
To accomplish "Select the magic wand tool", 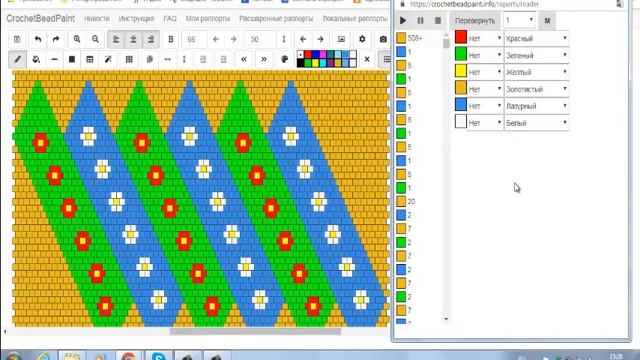I will 108,59.
